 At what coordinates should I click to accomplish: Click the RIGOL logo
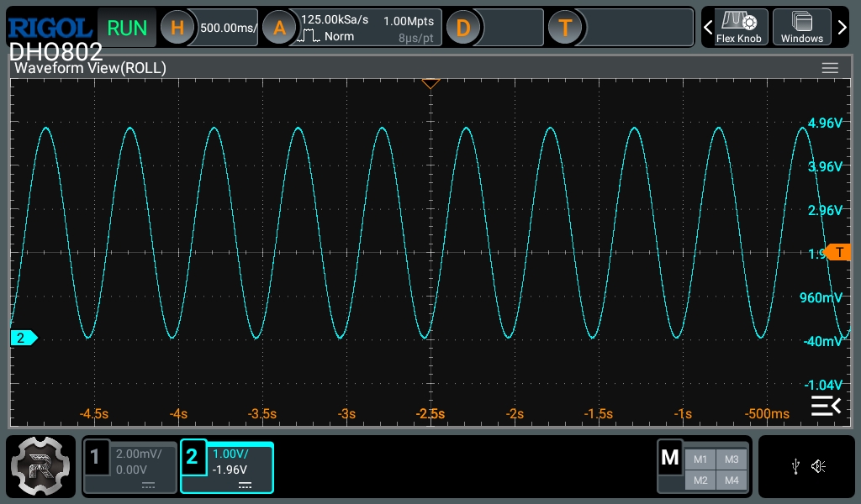pyautogui.click(x=50, y=28)
